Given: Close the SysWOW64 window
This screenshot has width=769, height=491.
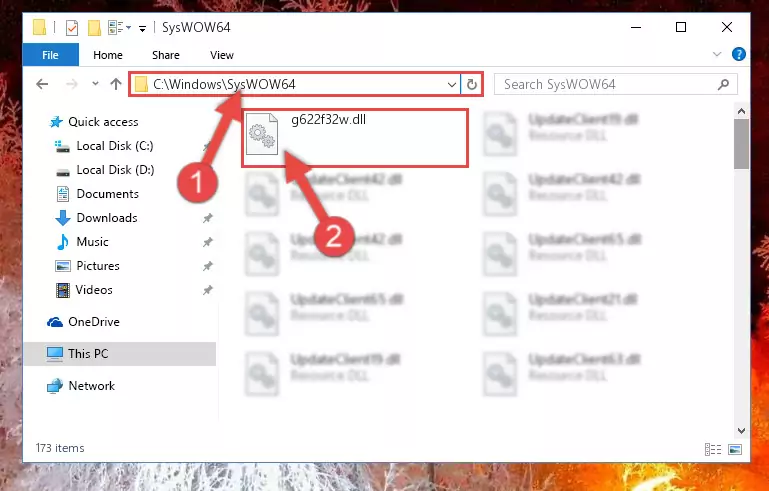Looking at the screenshot, I should pyautogui.click(x=727, y=27).
